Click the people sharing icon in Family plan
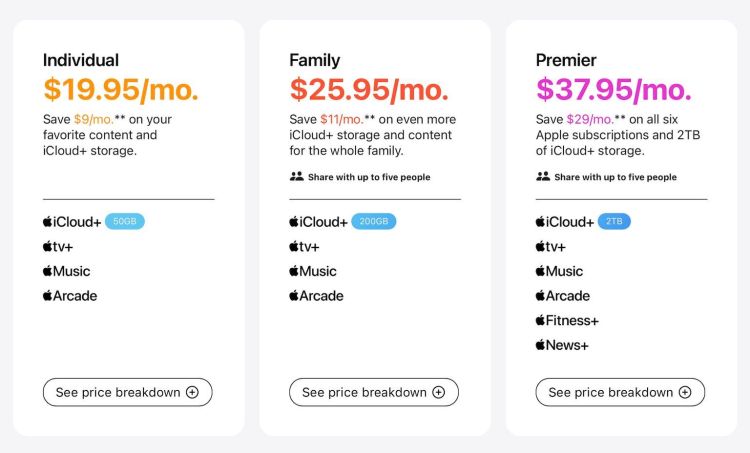The height and width of the screenshot is (453, 750). (x=296, y=177)
